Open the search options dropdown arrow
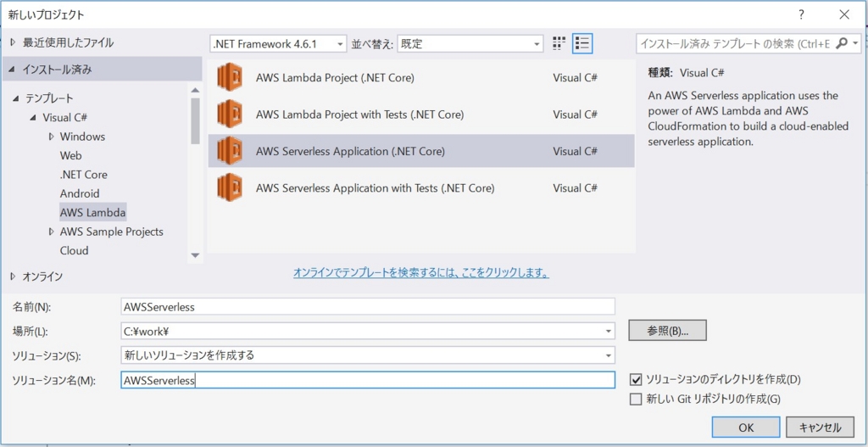868x447 pixels. (x=856, y=43)
